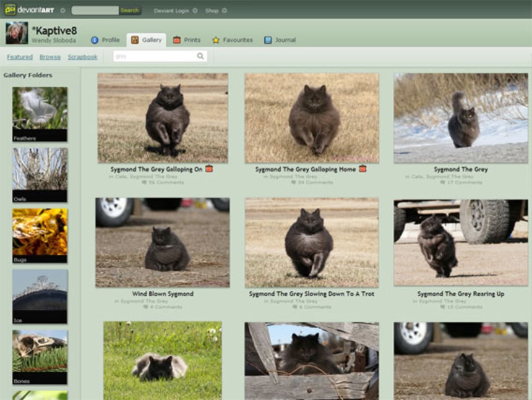Expand the Shop dropdown menu
Screen dimensions: 532x400
pos(225,11)
